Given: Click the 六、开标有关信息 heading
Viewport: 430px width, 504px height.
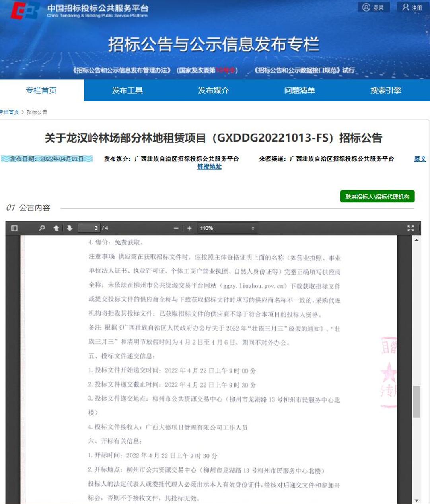Looking at the screenshot, I should [115, 441].
